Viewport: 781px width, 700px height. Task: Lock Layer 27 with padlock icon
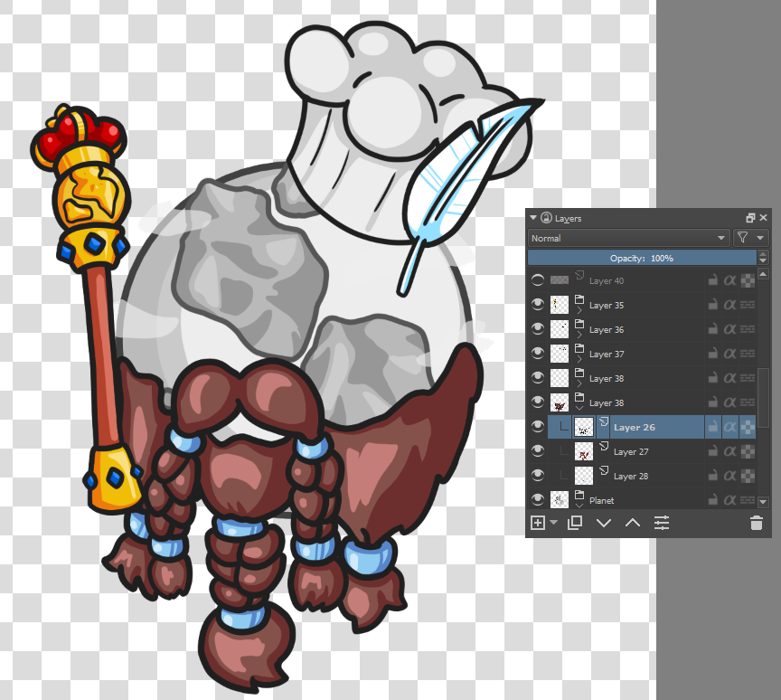[x=713, y=451]
